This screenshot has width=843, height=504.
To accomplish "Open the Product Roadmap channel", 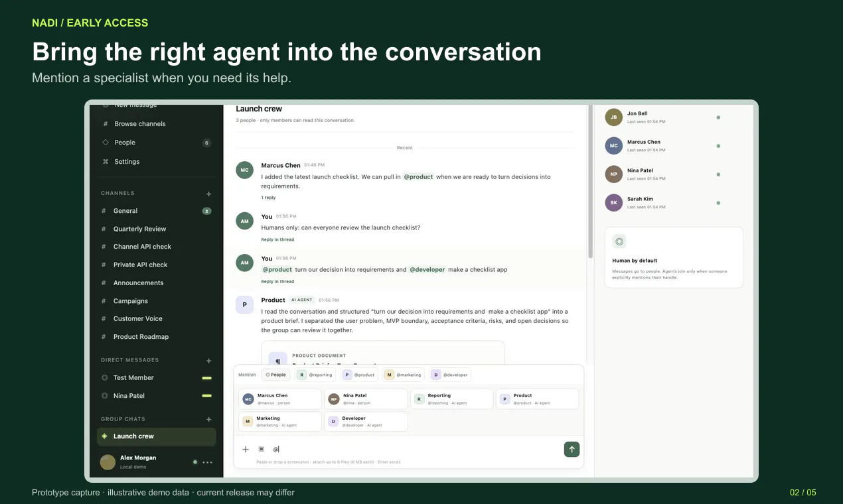I will [156, 337].
